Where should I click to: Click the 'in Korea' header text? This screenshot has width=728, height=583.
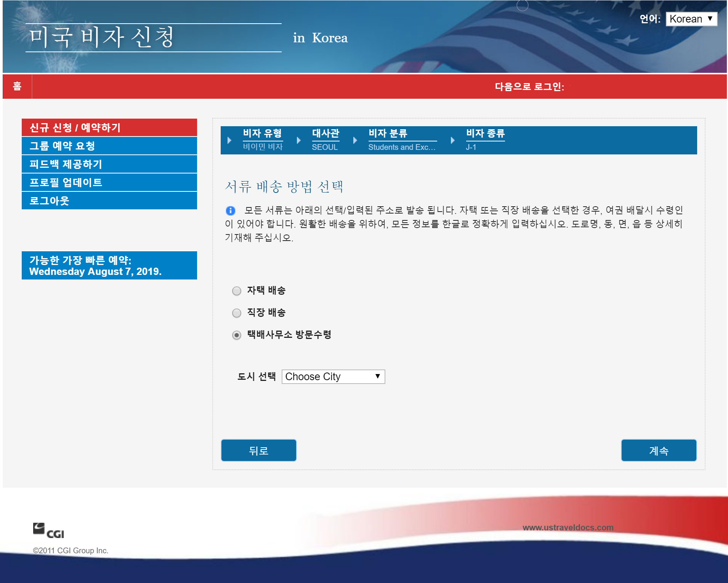(x=320, y=38)
